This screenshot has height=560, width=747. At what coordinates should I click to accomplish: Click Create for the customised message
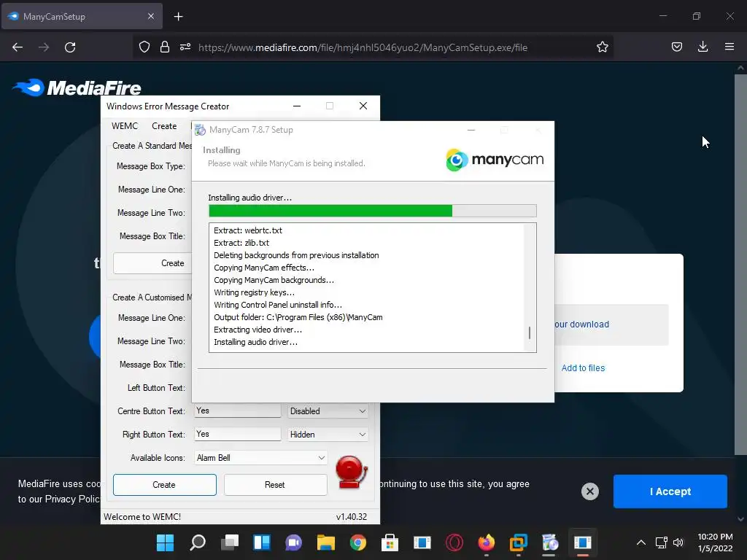point(164,485)
